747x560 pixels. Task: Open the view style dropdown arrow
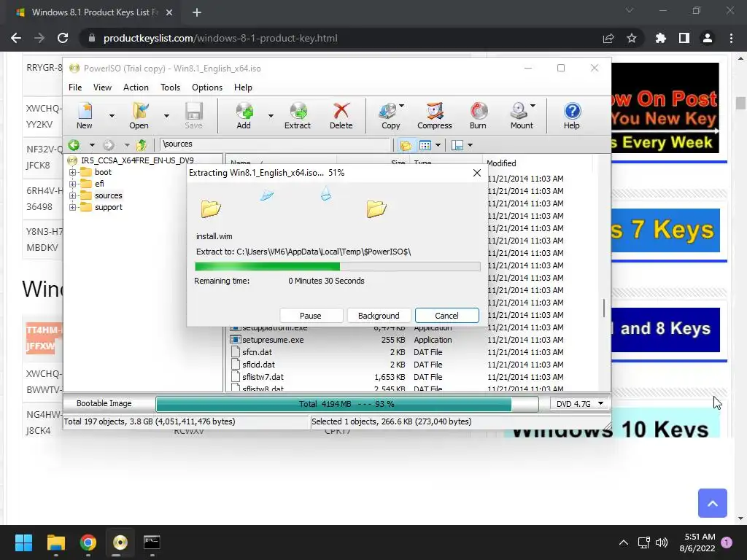point(438,145)
